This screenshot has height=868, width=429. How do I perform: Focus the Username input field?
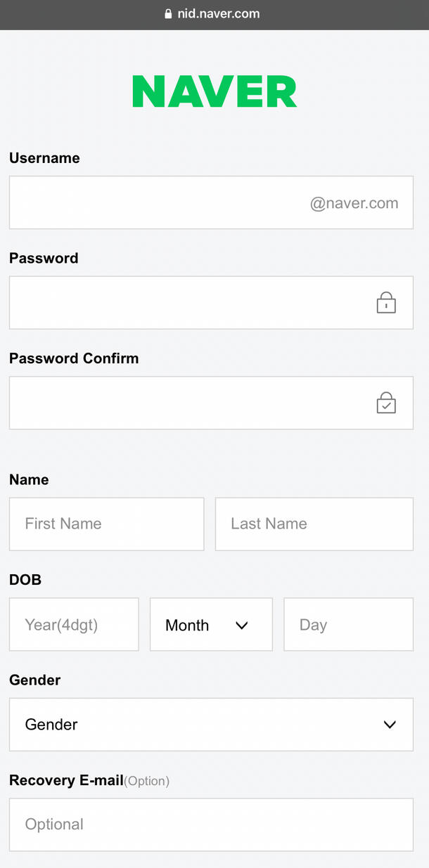[x=155, y=203]
